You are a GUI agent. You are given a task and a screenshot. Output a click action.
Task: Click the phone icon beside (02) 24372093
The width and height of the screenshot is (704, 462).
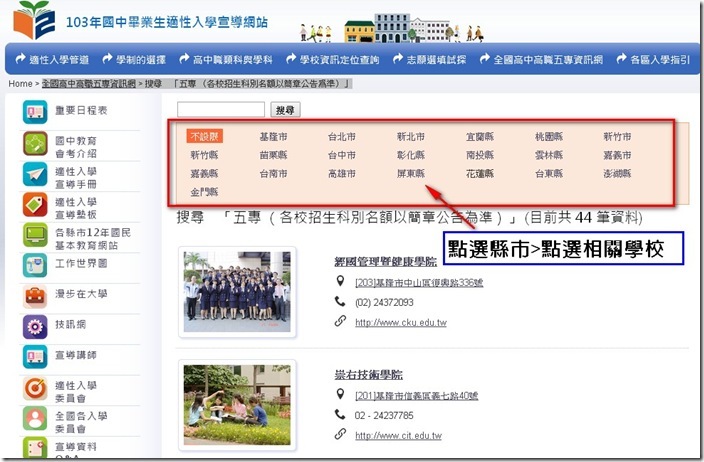(x=340, y=301)
